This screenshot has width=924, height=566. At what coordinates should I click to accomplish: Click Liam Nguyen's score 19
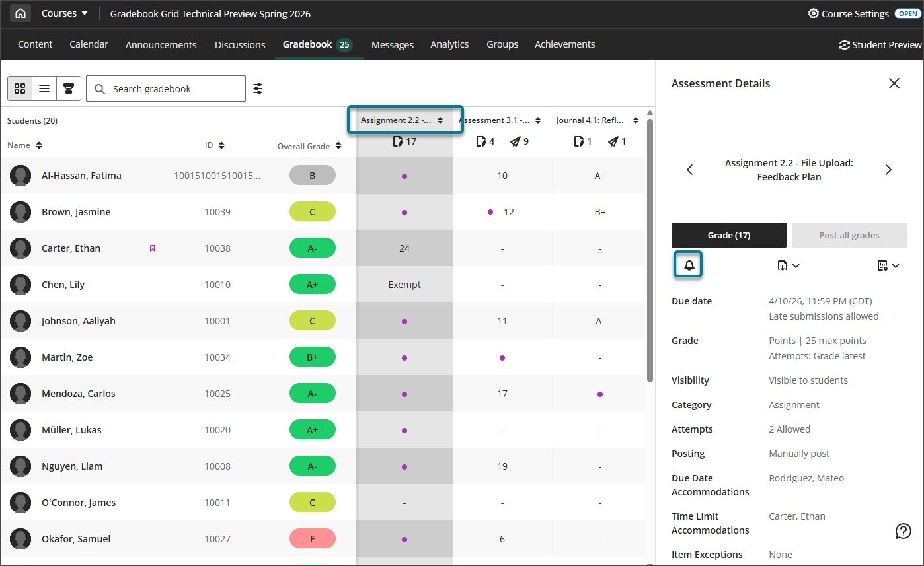click(502, 466)
